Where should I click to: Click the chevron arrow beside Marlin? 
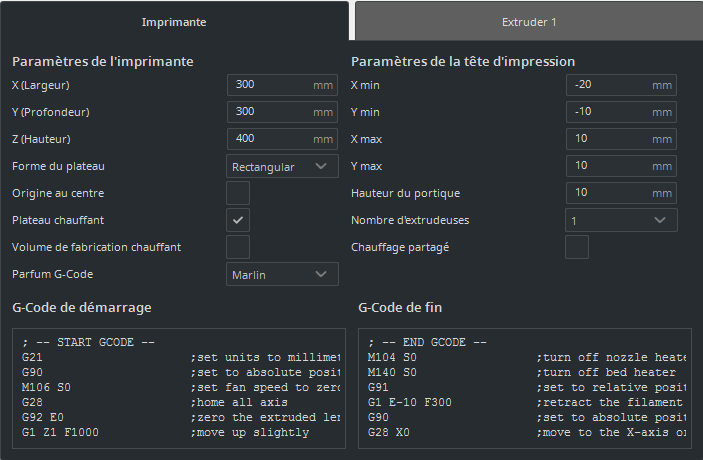click(321, 274)
